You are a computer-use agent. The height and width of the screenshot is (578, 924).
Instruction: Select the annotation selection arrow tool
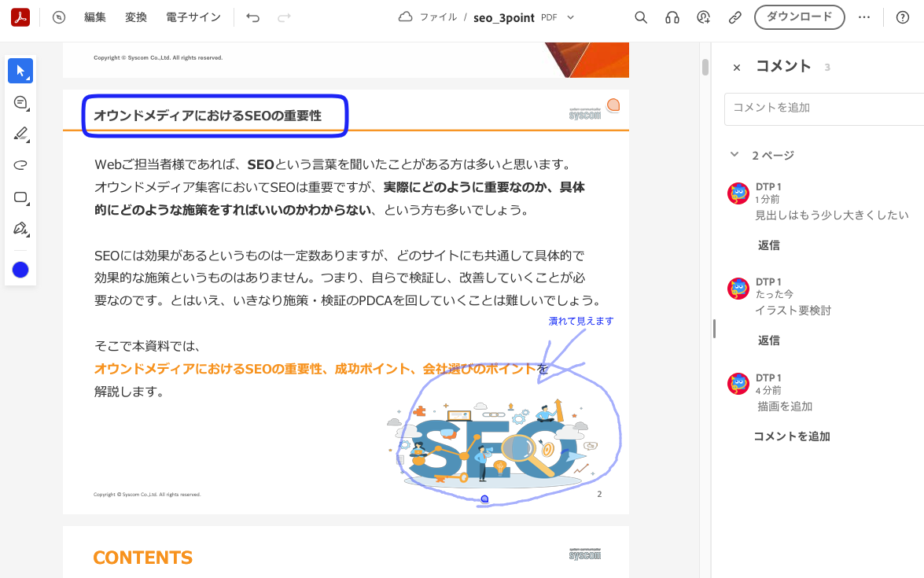pos(20,70)
